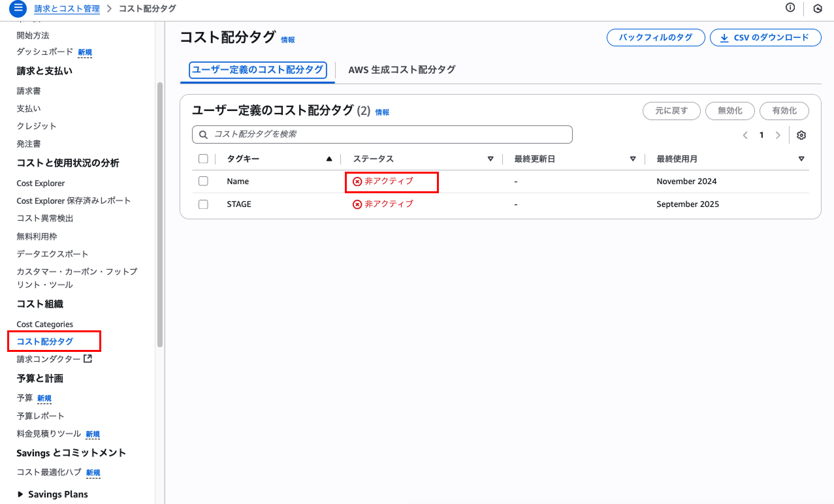Image resolution: width=834 pixels, height=504 pixels.
Task: Click November 2024 last used cell
Action: (686, 181)
